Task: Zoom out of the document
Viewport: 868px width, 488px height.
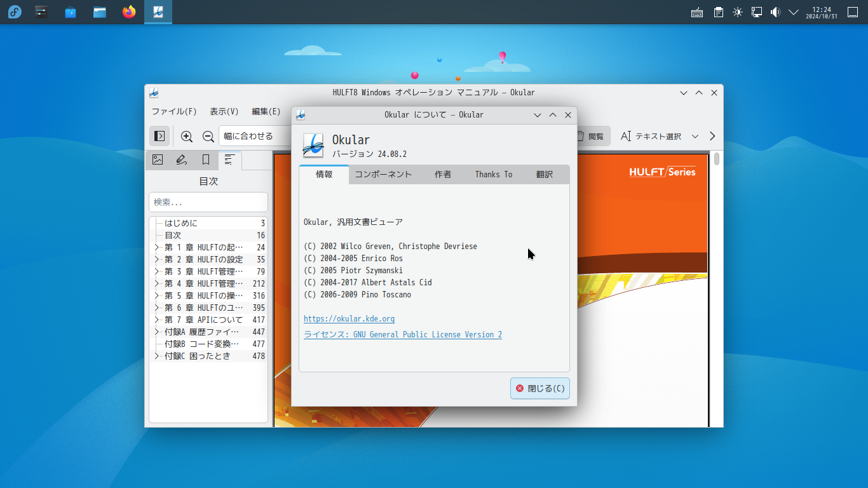Action: point(208,136)
